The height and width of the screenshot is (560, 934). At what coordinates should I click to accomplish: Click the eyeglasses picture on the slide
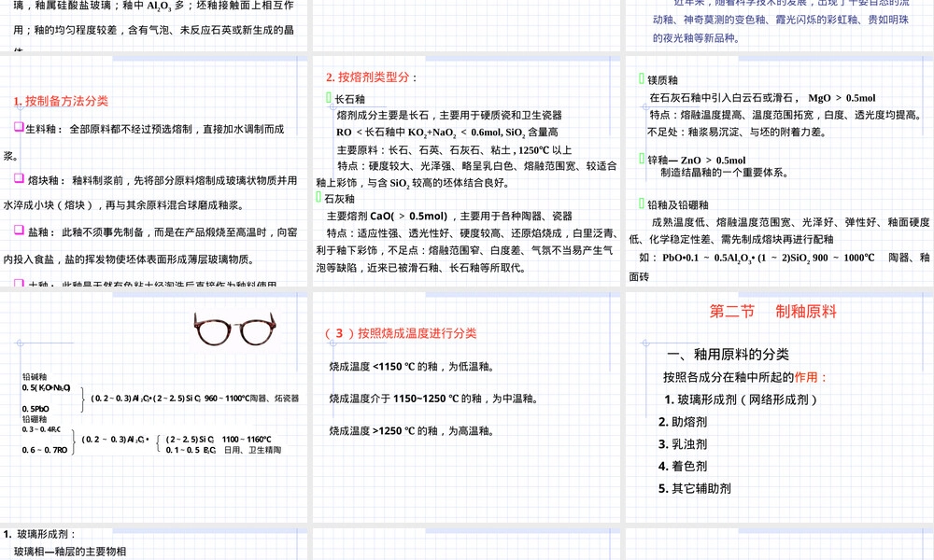234,329
